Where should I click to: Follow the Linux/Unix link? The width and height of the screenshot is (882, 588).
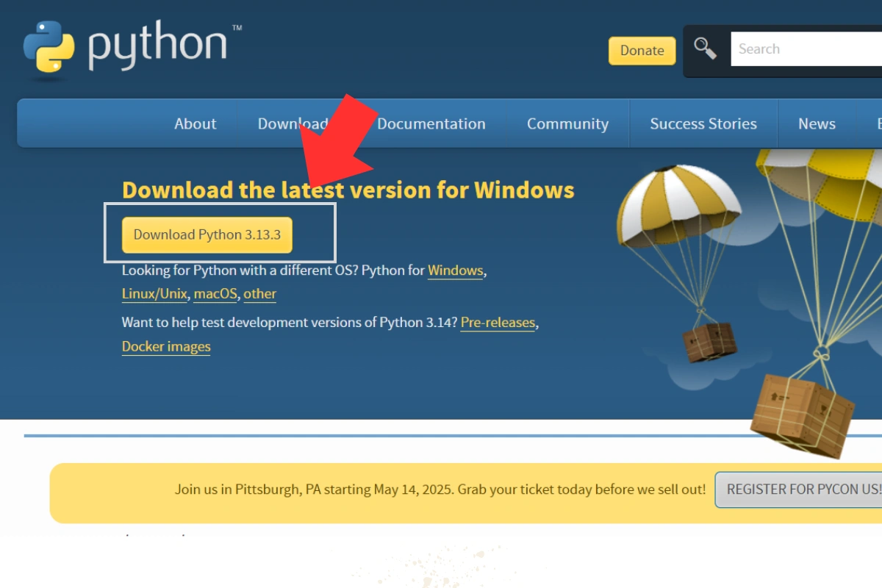click(155, 294)
